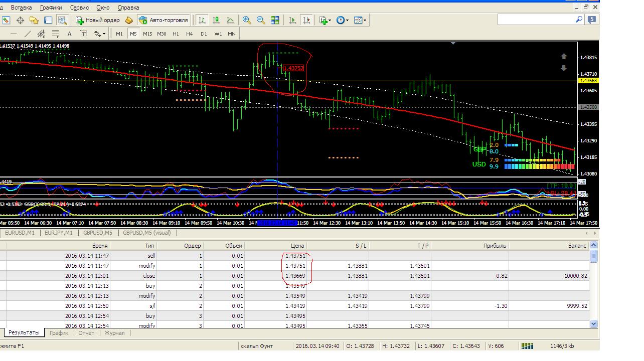Image resolution: width=644 pixels, height=361 pixels.
Task: Switch to the Журнал tab
Action: coord(114,333)
